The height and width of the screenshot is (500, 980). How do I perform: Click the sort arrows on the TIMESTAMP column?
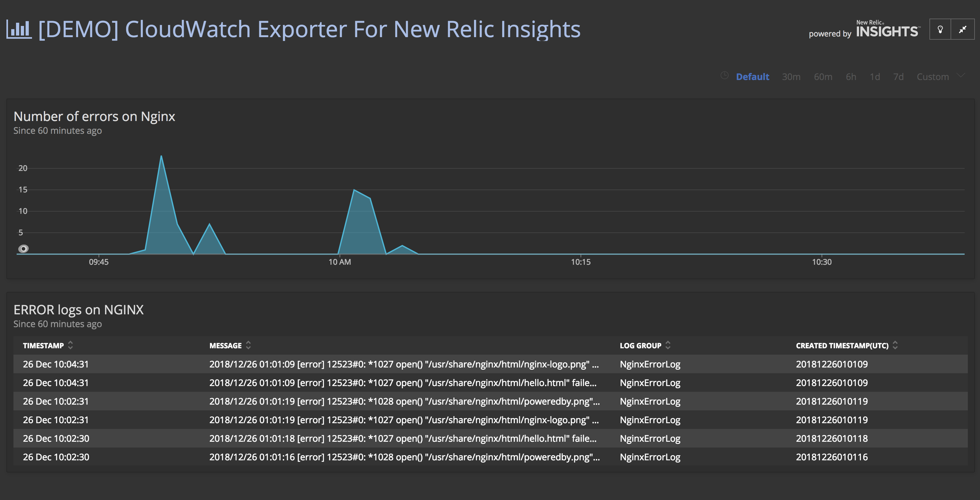coord(70,345)
